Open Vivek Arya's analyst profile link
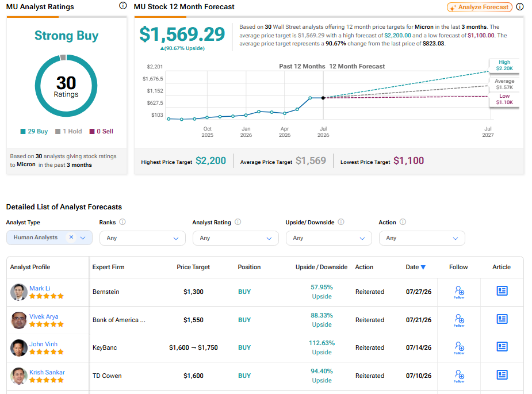Viewport: 532px width, 394px height. click(x=44, y=316)
